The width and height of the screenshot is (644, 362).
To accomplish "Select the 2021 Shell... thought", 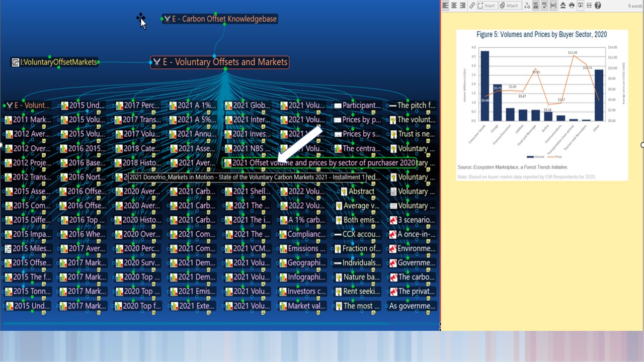I will click(x=247, y=192).
